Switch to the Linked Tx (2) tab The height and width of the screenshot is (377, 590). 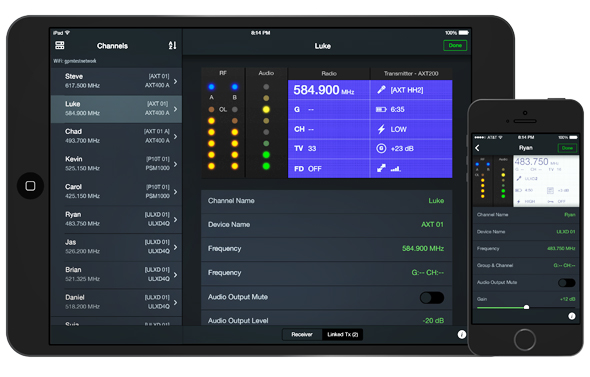click(x=342, y=334)
